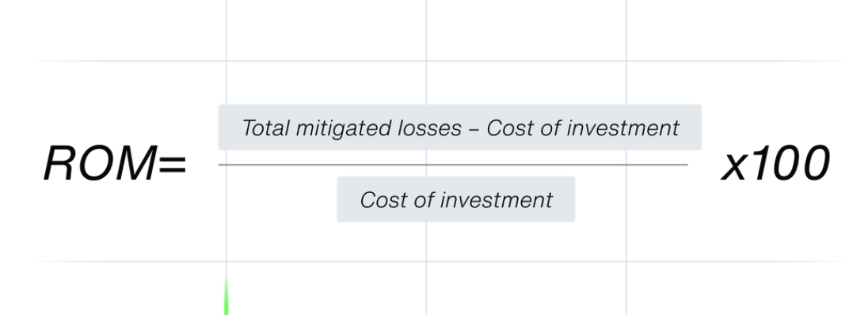The height and width of the screenshot is (315, 868).
Task: Click the 'Cost of investment' denominator box
Action: pyautogui.click(x=456, y=199)
